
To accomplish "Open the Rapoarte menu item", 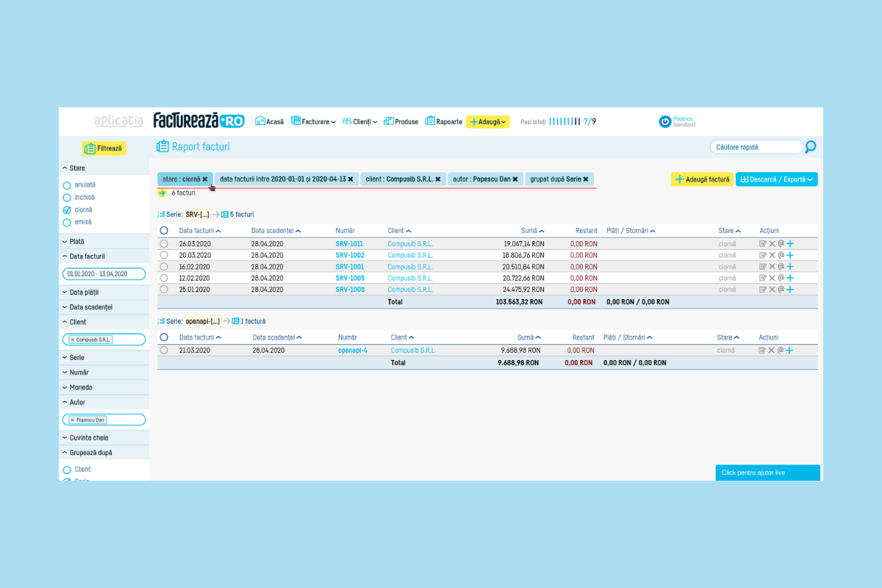I will coord(444,121).
